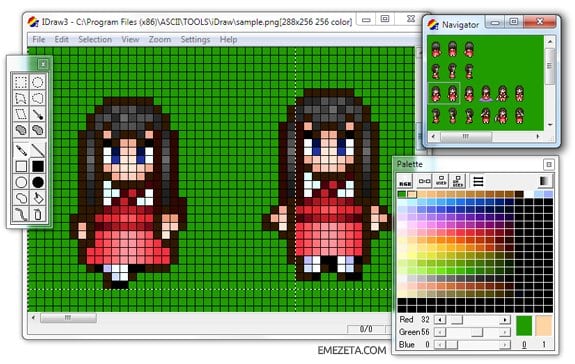Open the Palette three-line menu icon
The height and width of the screenshot is (364, 575).
coord(478,181)
